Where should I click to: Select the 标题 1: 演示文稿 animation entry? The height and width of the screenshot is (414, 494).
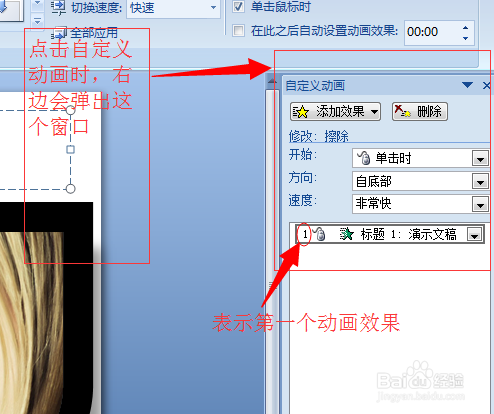tap(390, 234)
